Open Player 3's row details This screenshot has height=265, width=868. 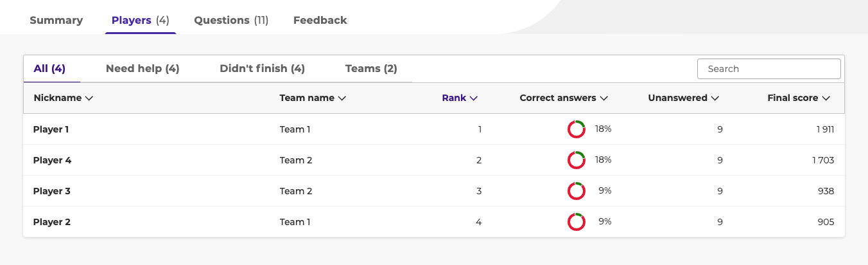pyautogui.click(x=51, y=191)
